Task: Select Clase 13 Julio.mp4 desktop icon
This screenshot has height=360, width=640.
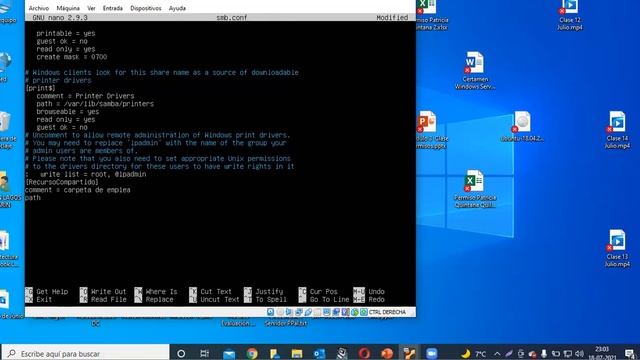Action: [617, 248]
